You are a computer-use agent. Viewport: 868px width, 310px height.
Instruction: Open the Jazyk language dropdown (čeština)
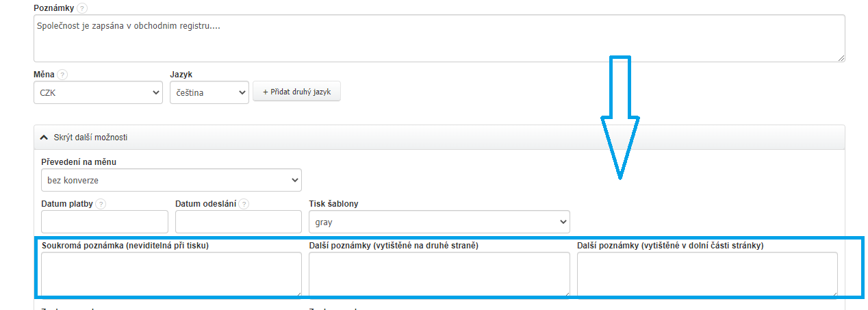[209, 93]
